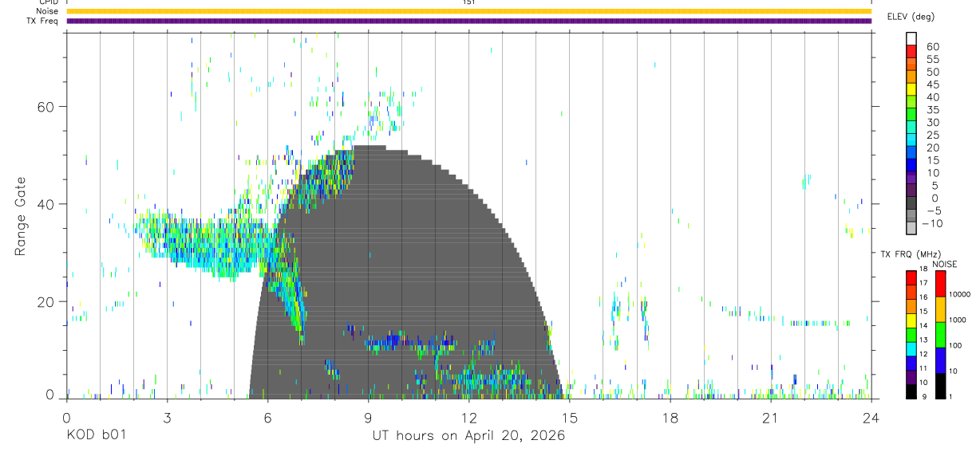Pick the green ELEV swatch between 35 and 30
Screen dimensions: 980x452
coord(911,115)
